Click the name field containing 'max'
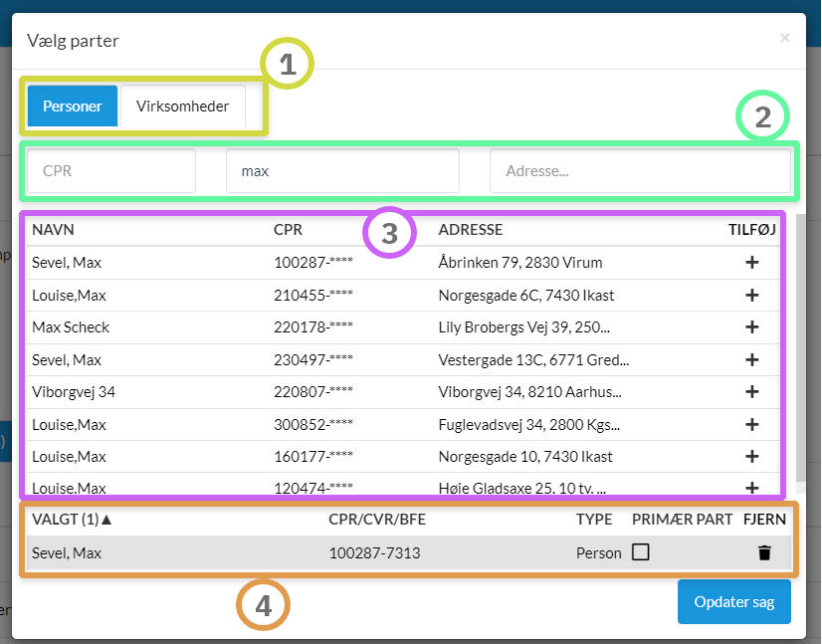822x644 pixels. coord(342,171)
